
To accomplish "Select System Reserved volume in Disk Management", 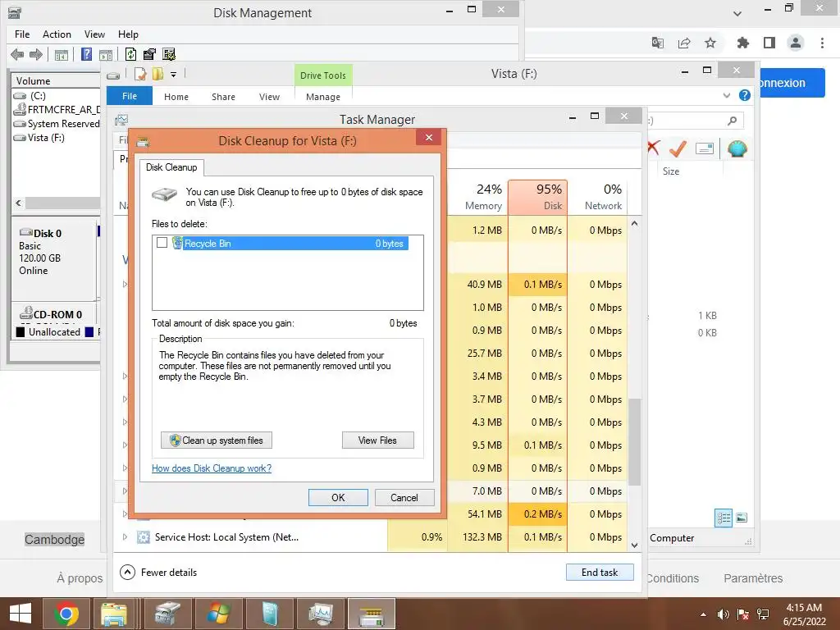I will pyautogui.click(x=57, y=124).
